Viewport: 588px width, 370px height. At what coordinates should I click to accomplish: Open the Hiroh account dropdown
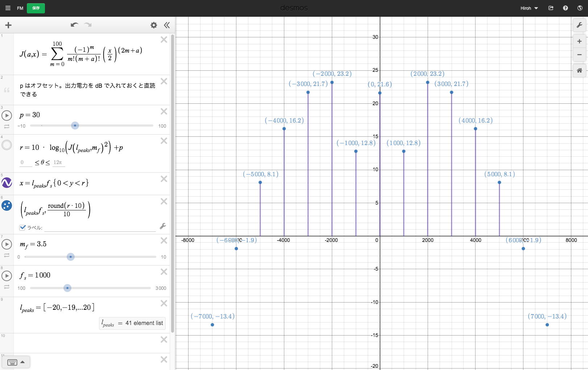(x=529, y=8)
